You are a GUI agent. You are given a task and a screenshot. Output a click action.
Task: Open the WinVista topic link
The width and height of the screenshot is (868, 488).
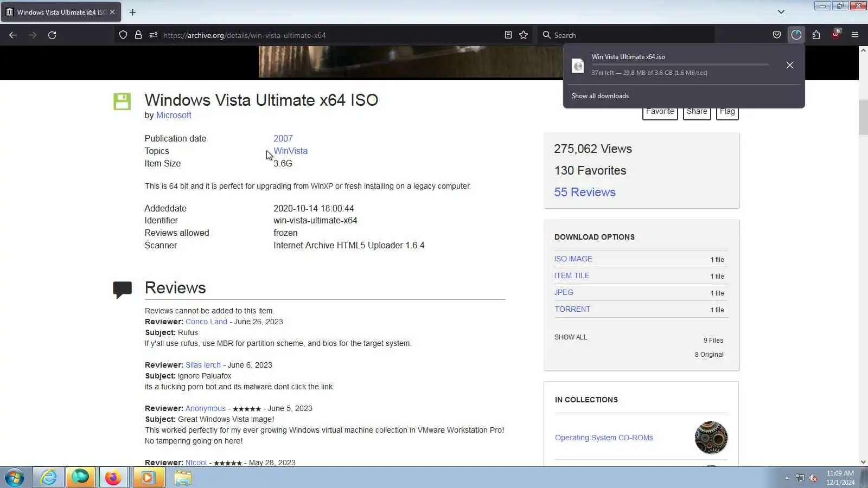coord(291,151)
